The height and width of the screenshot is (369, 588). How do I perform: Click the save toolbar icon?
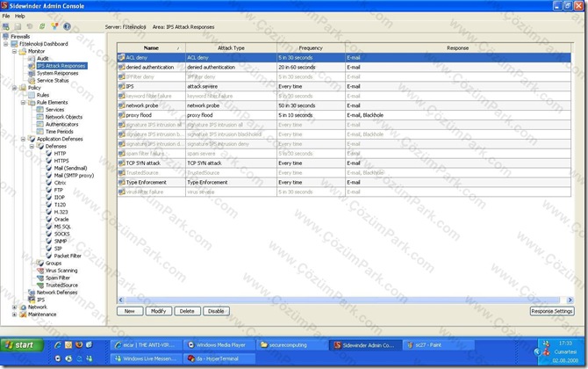click(x=18, y=26)
